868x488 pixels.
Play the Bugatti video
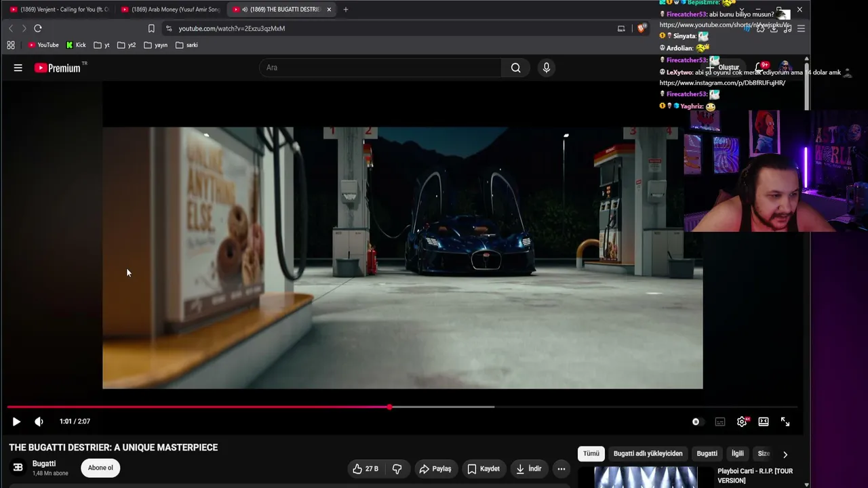point(16,422)
